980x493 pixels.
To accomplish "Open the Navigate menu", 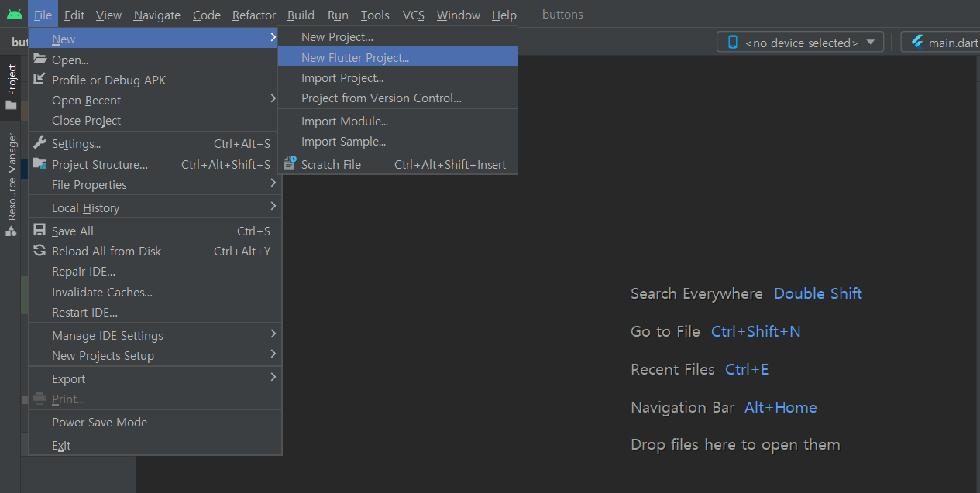I will 156,15.
